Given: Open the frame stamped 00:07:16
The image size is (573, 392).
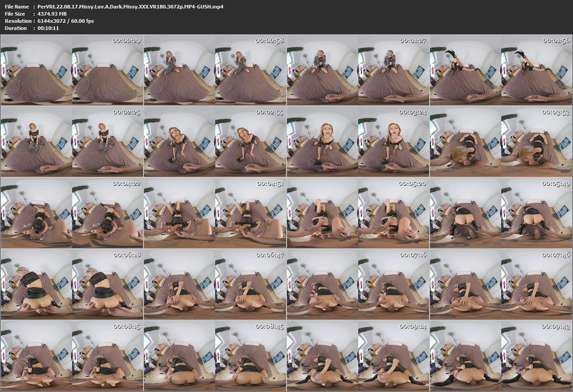Looking at the screenshot, I should (x=359, y=284).
